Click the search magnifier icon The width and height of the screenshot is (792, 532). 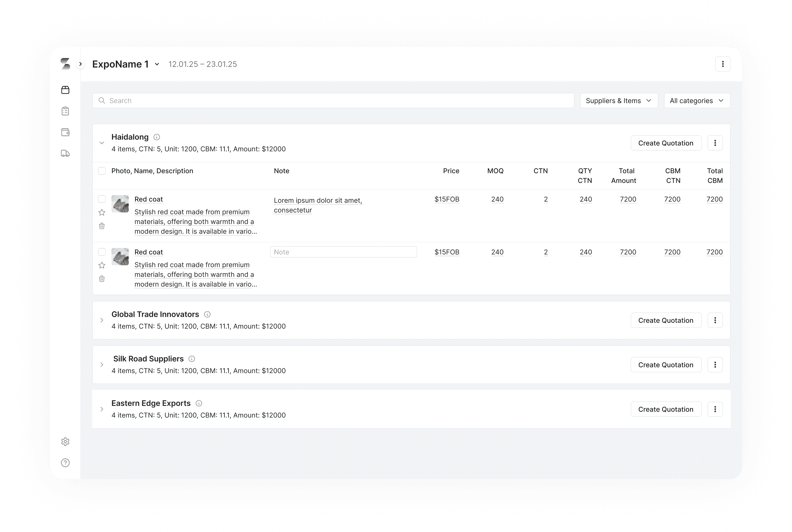pyautogui.click(x=102, y=100)
